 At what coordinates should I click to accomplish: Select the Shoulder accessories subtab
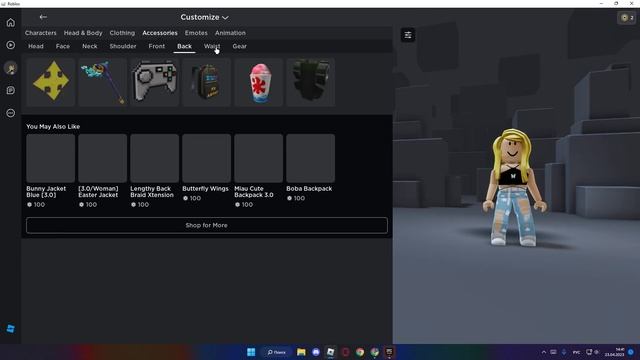pos(123,46)
